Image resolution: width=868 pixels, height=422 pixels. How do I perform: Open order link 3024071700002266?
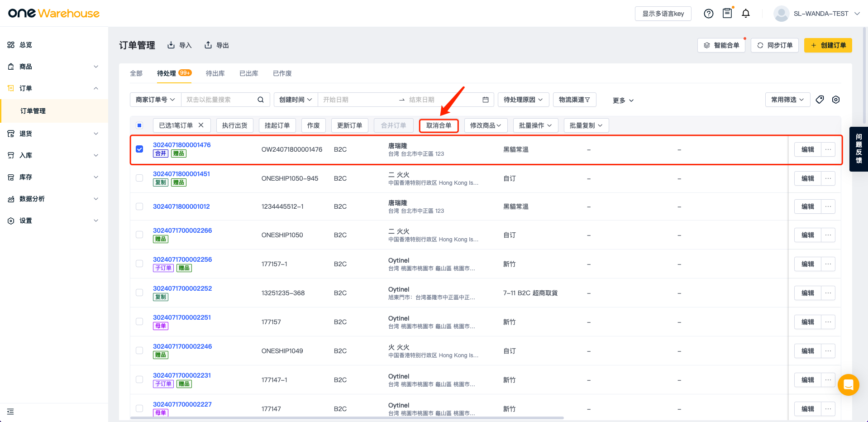[x=182, y=230]
